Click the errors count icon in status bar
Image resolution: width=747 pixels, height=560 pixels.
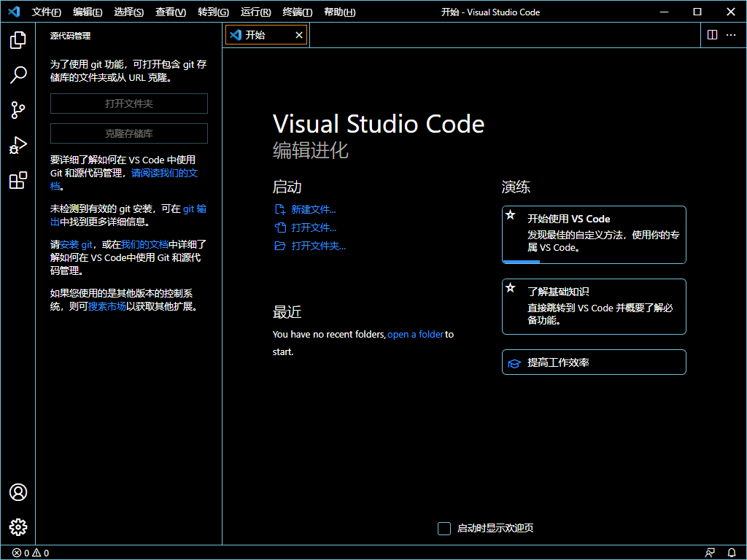17,553
